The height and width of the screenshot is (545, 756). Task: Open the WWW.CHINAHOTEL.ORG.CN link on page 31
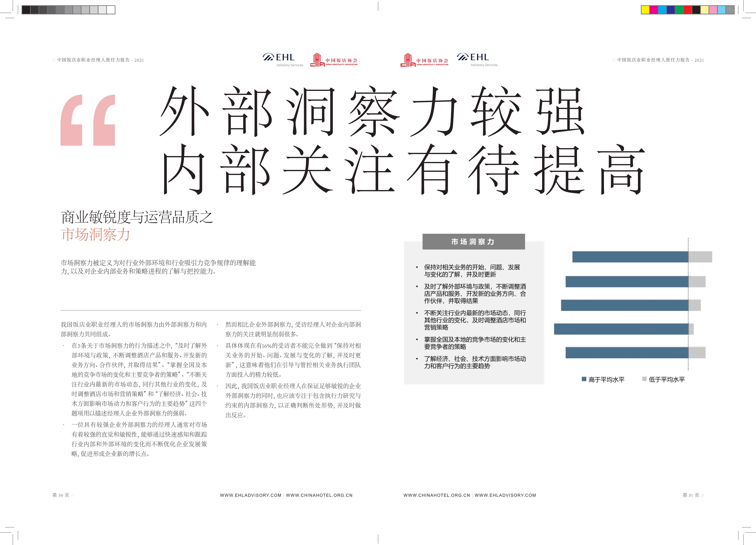pyautogui.click(x=437, y=495)
